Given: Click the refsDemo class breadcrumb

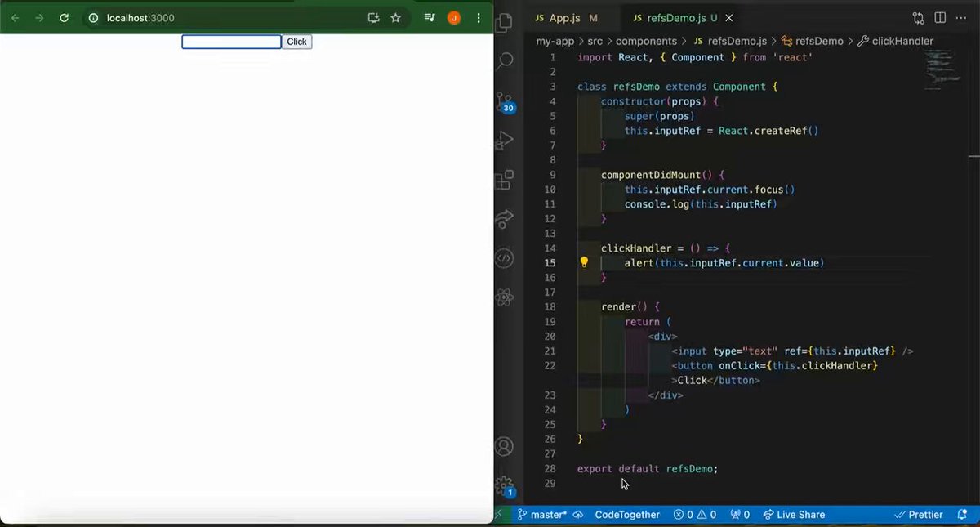Looking at the screenshot, I should pyautogui.click(x=812, y=41).
